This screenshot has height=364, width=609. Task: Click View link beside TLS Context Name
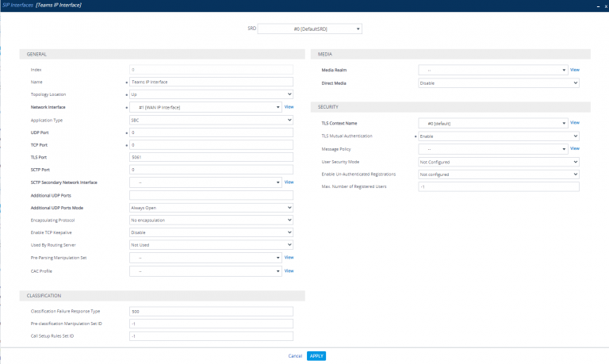tap(575, 123)
